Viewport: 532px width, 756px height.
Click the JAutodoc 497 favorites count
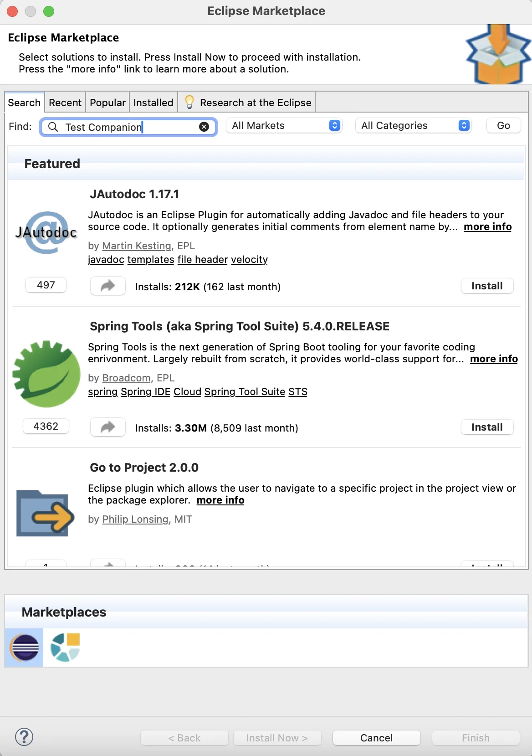(x=46, y=285)
